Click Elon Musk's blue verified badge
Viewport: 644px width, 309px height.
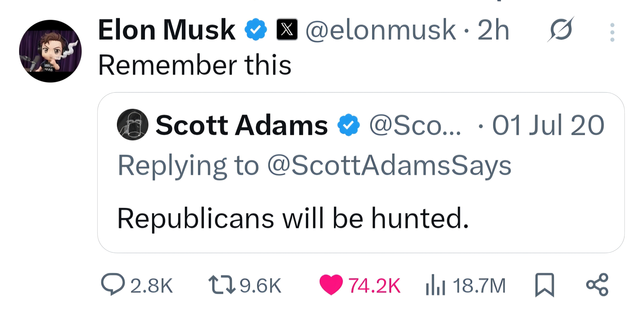(256, 30)
